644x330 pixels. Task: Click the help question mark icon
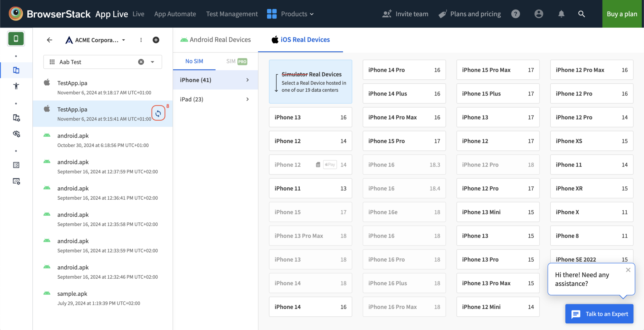[x=515, y=14]
